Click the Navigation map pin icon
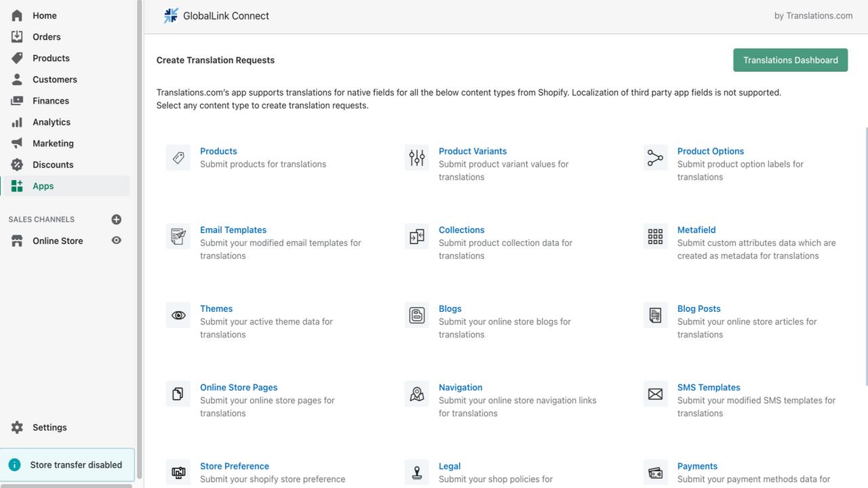 tap(417, 394)
